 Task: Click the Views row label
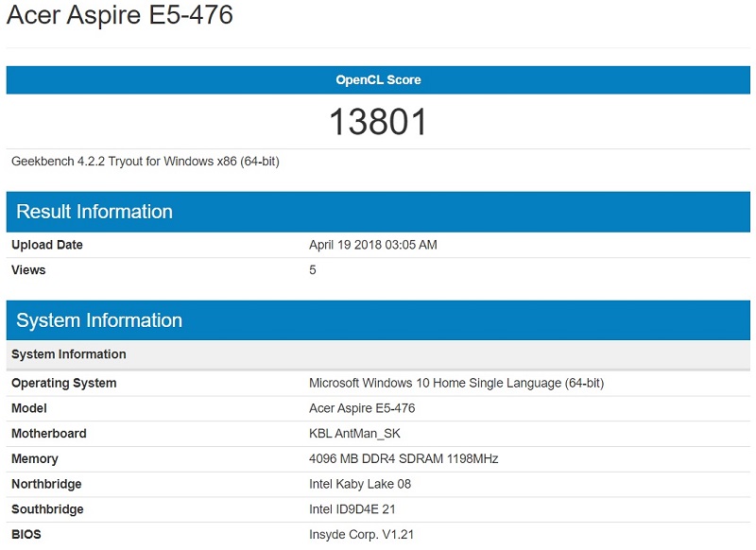(x=28, y=270)
